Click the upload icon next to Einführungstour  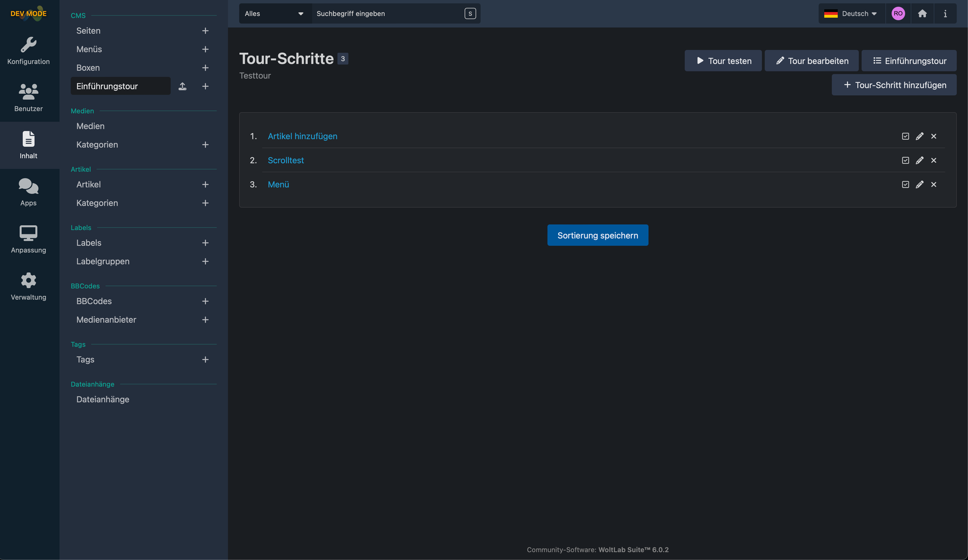(183, 86)
